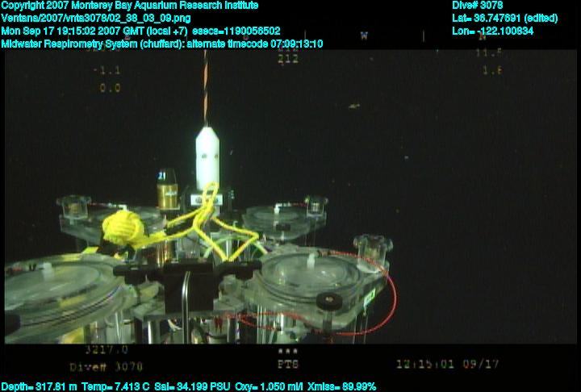Viewport: 581px width, 392px height.
Task: Select the Xmiss= 89.99% reading
Action: point(341,386)
